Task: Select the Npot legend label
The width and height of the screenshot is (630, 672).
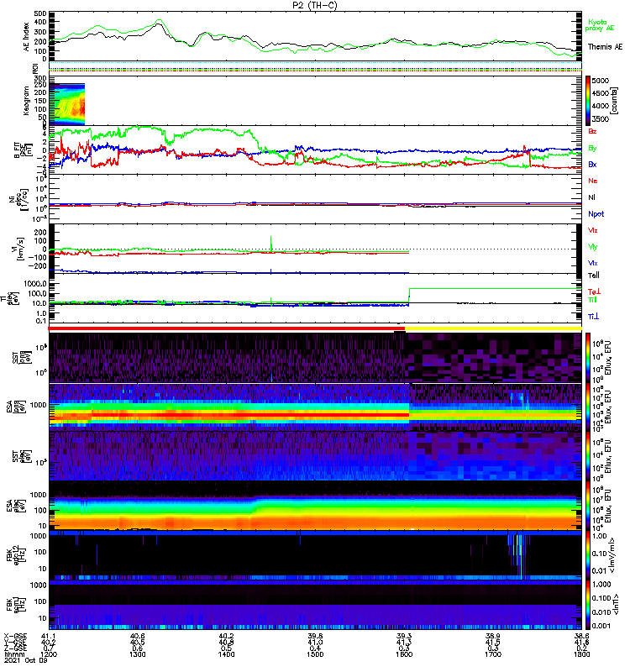Action: [596, 214]
